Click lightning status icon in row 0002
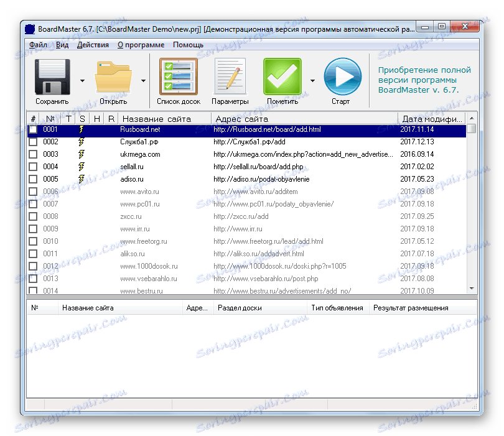Image resolution: width=504 pixels, height=436 pixels. 82,142
